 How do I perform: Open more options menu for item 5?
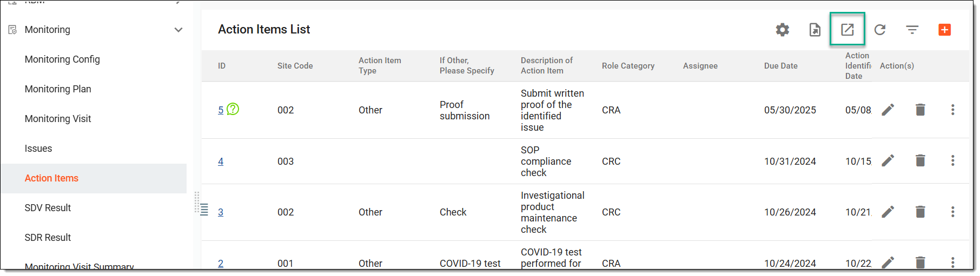click(953, 110)
